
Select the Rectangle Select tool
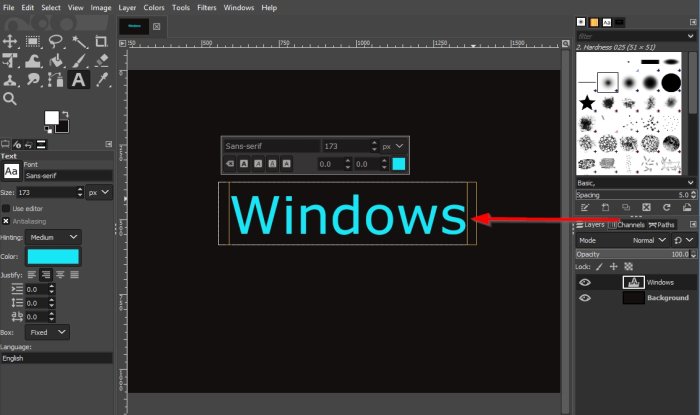coord(33,42)
